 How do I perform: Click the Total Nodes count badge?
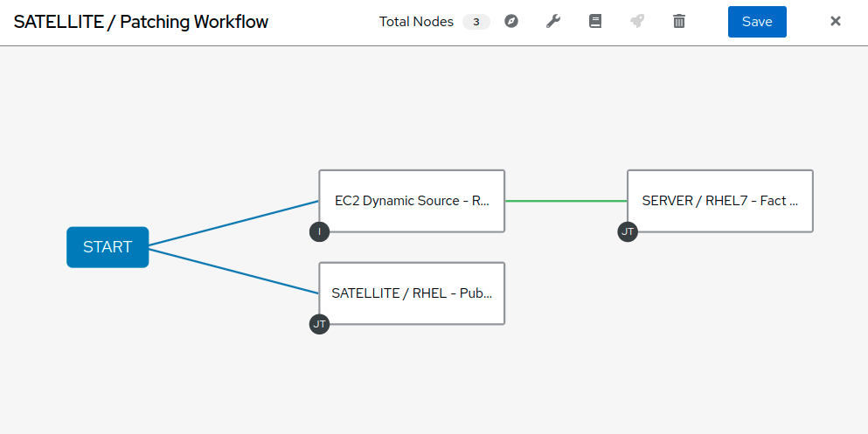pos(476,22)
